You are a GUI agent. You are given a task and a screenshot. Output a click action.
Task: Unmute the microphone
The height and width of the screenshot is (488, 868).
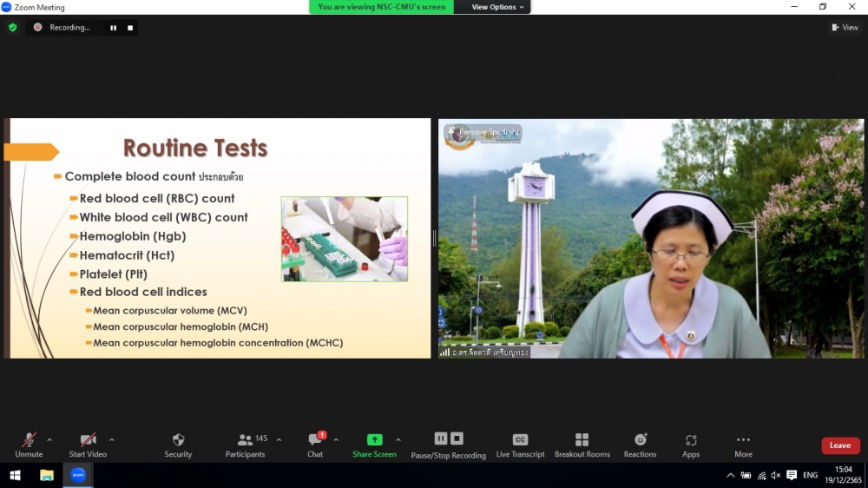point(29,440)
